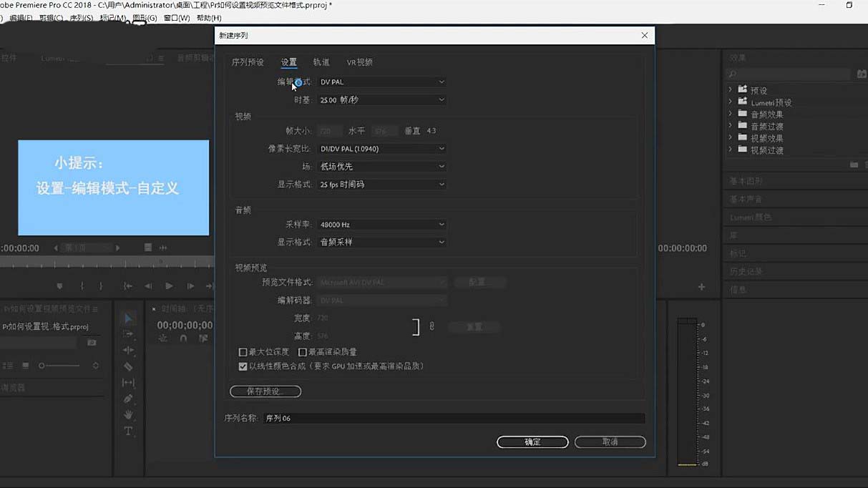Switch to the 轨道 tab in the dialog

pyautogui.click(x=322, y=62)
